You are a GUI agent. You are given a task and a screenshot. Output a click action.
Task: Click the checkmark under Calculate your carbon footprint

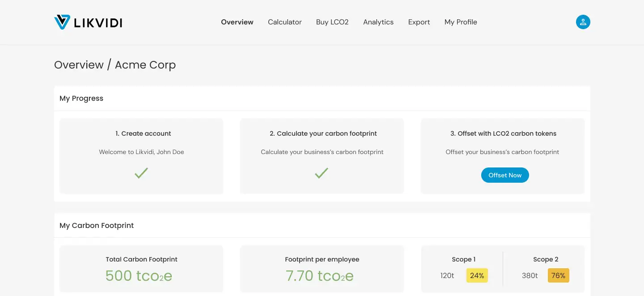[322, 173]
